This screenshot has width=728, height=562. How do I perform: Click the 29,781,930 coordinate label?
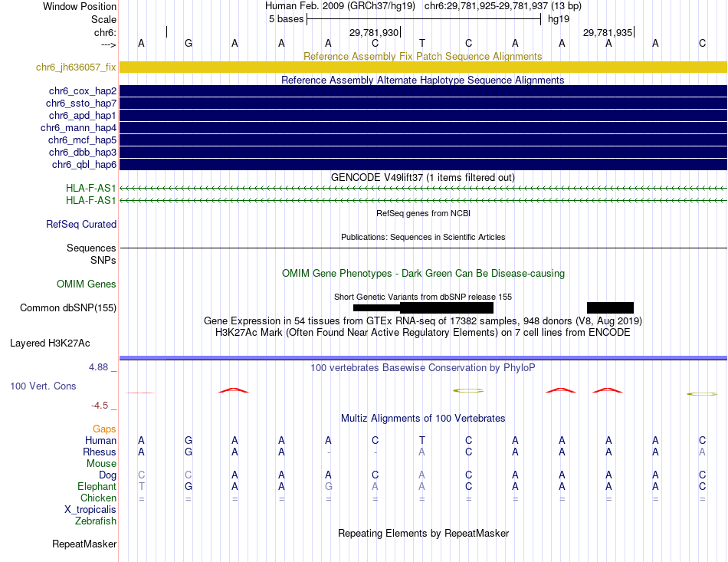374,32
